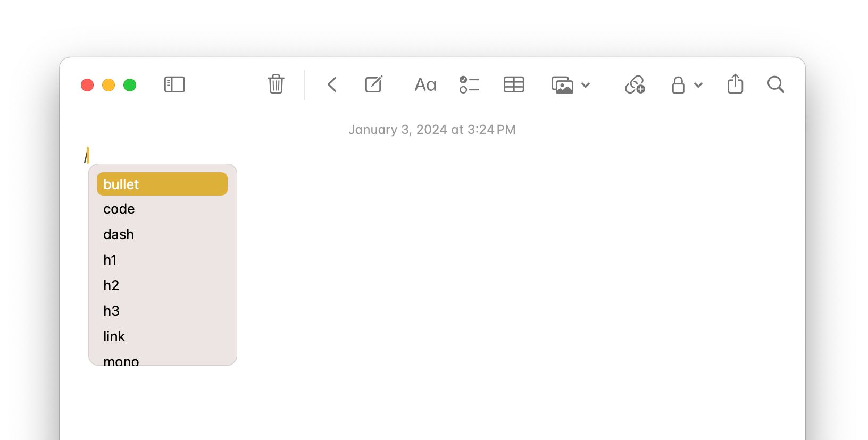Choose code from suggestion list

pyautogui.click(x=162, y=209)
